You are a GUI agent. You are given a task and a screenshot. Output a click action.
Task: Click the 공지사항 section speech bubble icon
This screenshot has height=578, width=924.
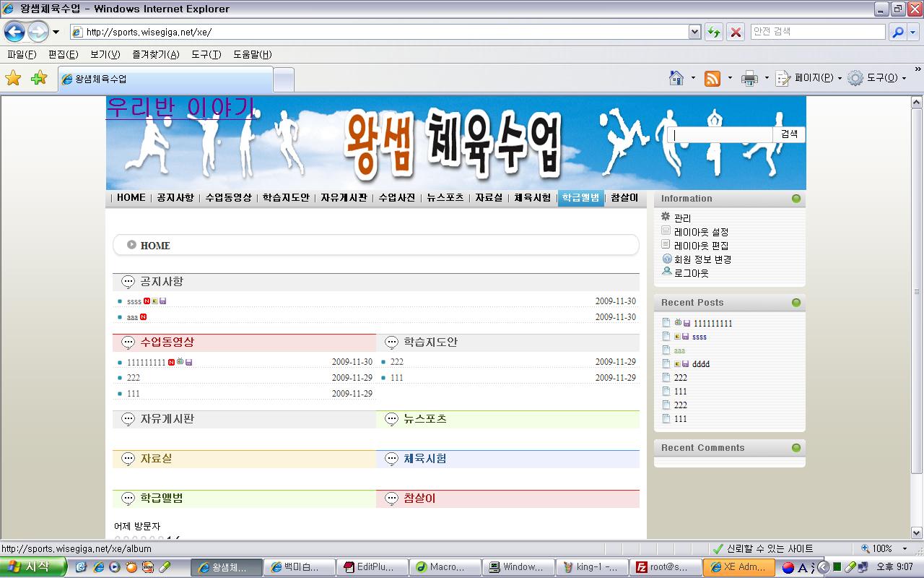coord(128,282)
